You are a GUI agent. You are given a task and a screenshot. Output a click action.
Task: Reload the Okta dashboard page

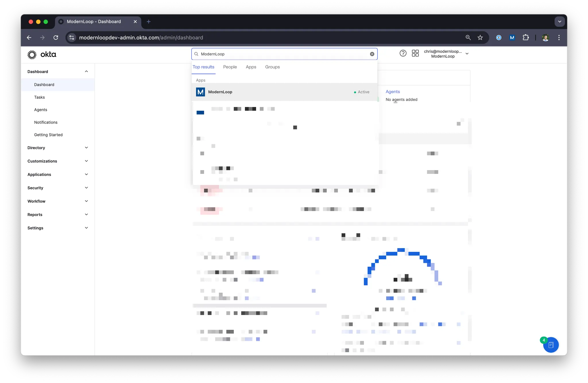tap(56, 38)
